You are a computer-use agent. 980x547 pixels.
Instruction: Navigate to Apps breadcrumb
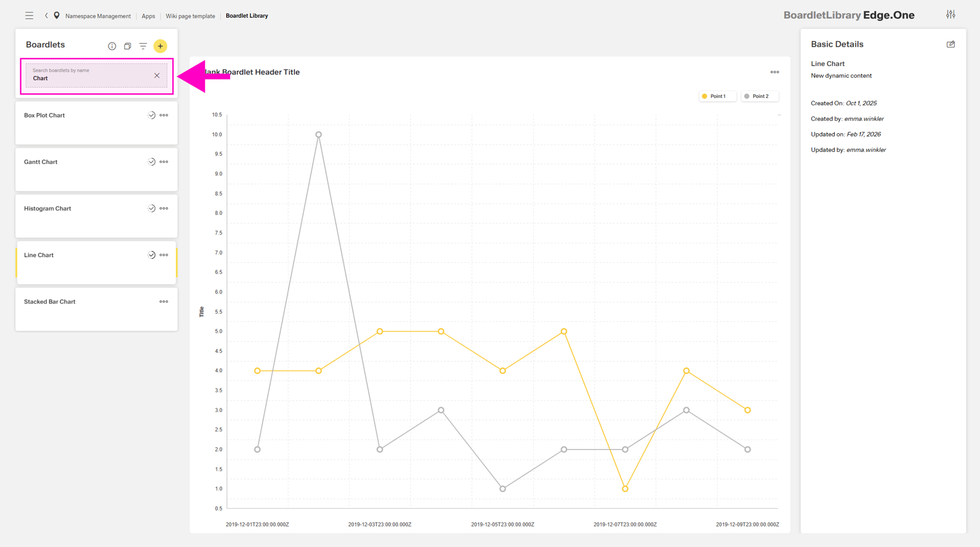tap(148, 16)
